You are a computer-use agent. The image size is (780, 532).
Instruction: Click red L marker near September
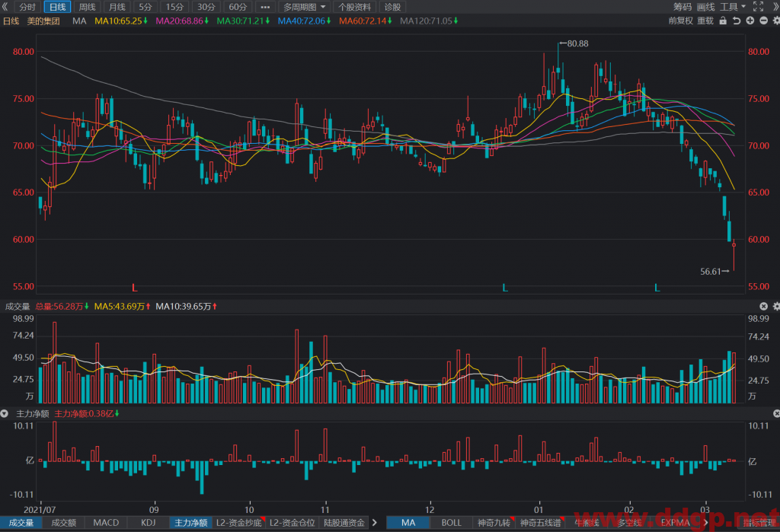pyautogui.click(x=134, y=288)
